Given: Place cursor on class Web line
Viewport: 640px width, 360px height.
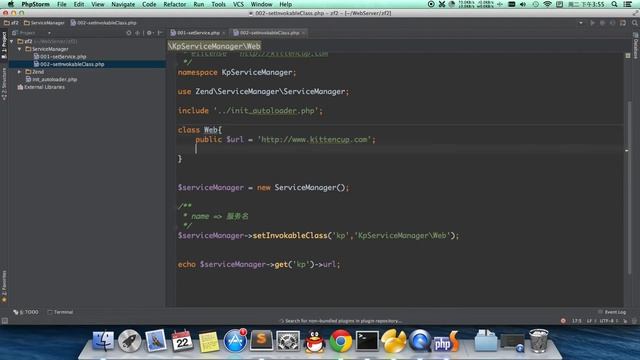Looking at the screenshot, I should tap(200, 130).
